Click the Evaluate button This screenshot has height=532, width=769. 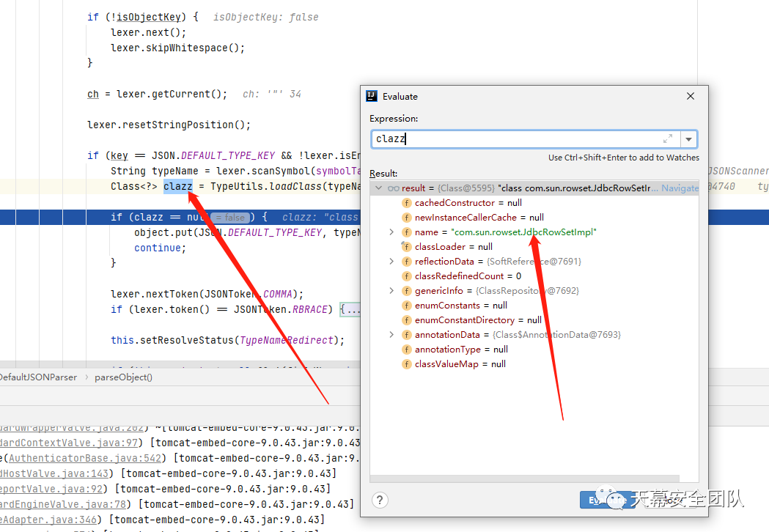pyautogui.click(x=607, y=500)
